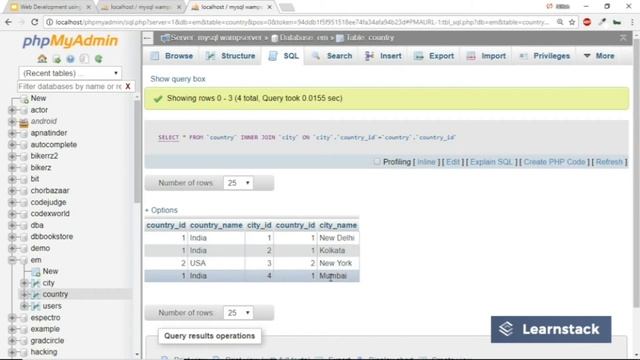Click the filter databases input field
The image size is (640, 360).
[x=70, y=87]
